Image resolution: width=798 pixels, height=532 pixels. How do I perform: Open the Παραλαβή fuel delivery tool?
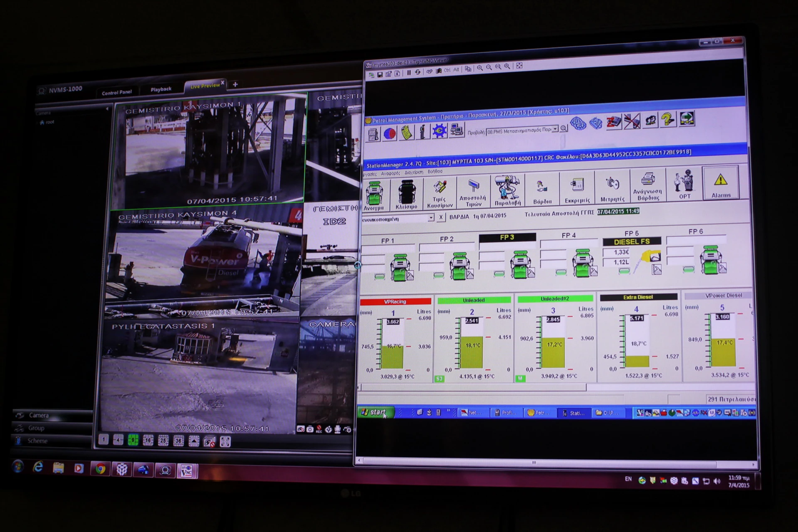507,191
